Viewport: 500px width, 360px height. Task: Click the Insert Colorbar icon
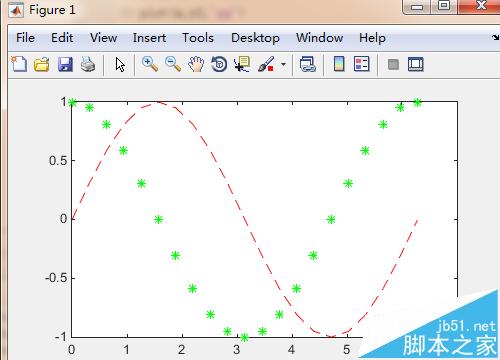tap(339, 64)
